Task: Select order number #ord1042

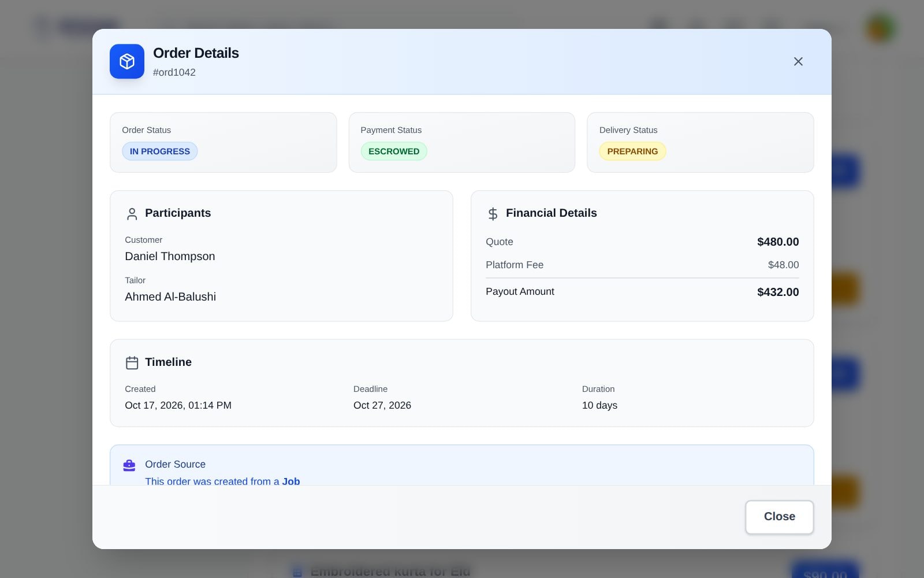Action: (x=174, y=72)
